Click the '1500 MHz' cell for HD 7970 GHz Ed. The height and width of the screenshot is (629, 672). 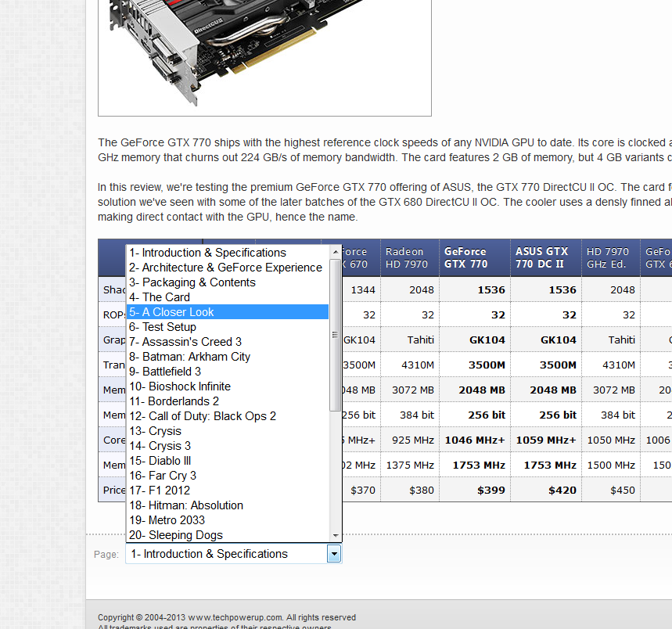pos(611,465)
